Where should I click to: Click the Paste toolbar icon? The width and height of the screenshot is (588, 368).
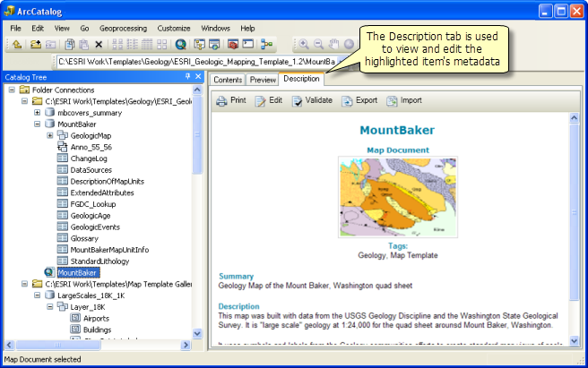tap(84, 45)
